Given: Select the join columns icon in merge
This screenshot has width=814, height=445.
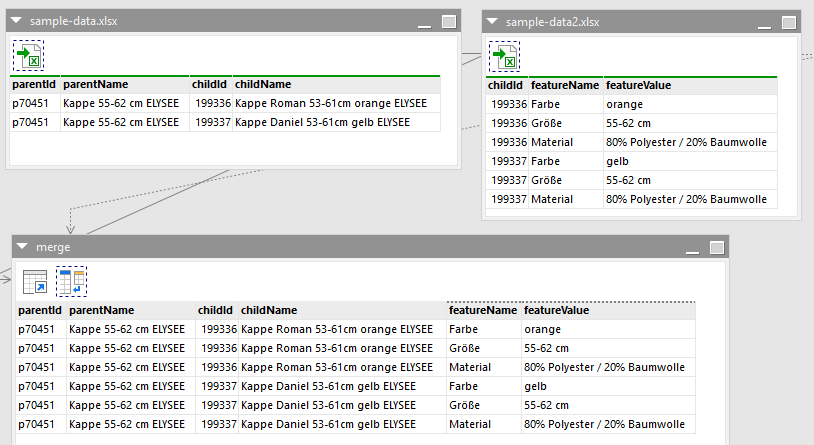Looking at the screenshot, I should tap(72, 281).
